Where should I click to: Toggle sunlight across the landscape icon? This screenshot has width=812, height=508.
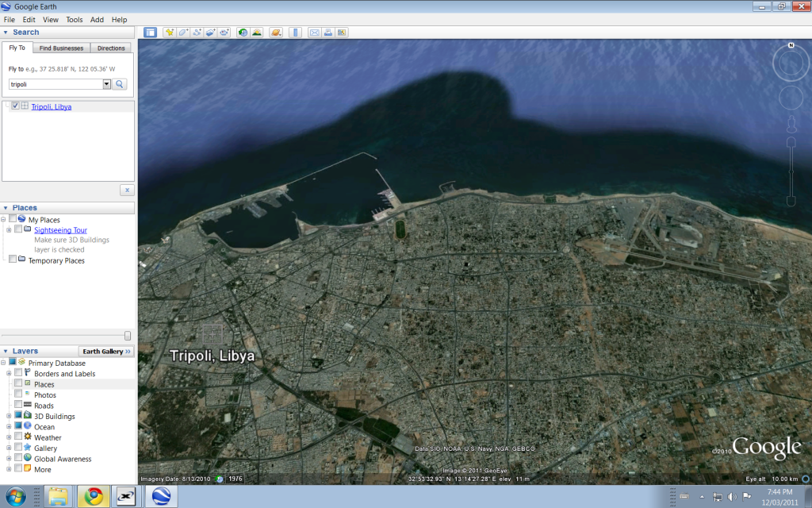tap(256, 33)
